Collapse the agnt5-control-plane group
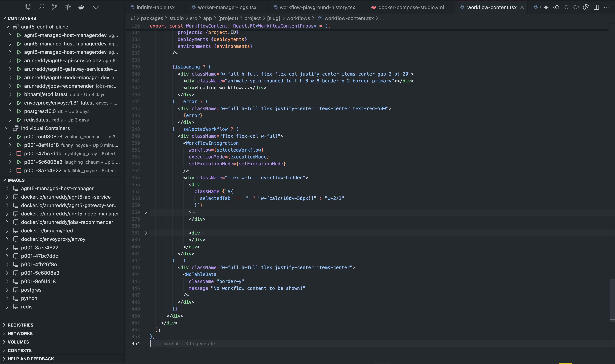Screen dimensions: 615x364 point(7,27)
